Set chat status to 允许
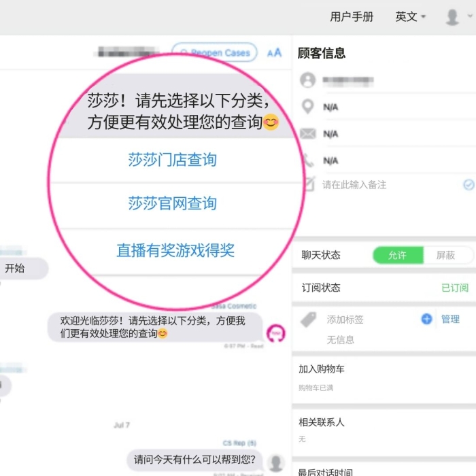 (398, 255)
